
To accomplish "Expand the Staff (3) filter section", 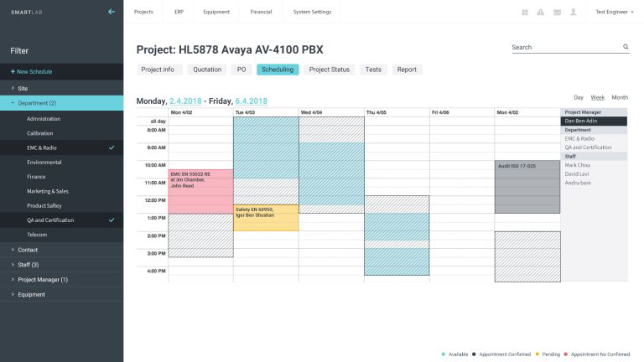I will coord(61,265).
